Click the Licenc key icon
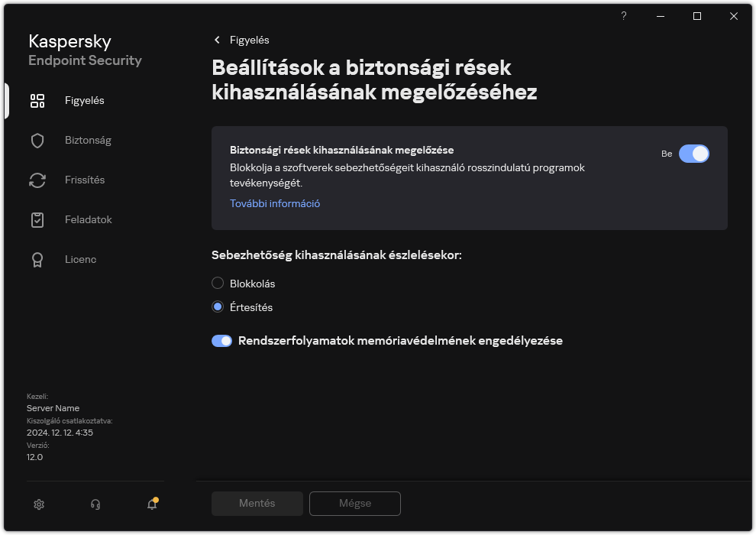This screenshot has height=535, width=756. [37, 259]
